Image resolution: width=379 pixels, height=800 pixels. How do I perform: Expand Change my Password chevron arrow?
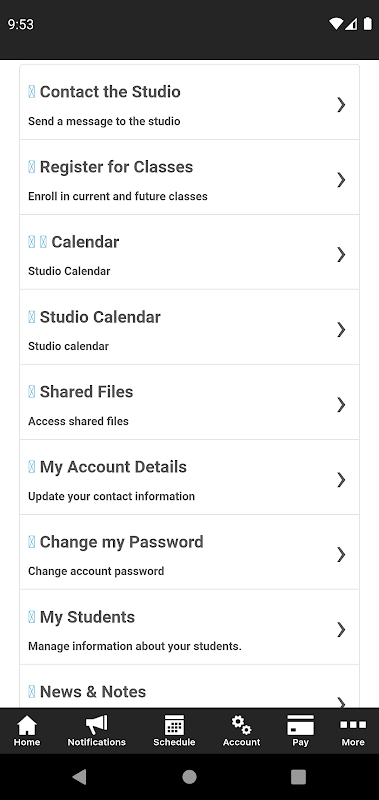coord(341,555)
